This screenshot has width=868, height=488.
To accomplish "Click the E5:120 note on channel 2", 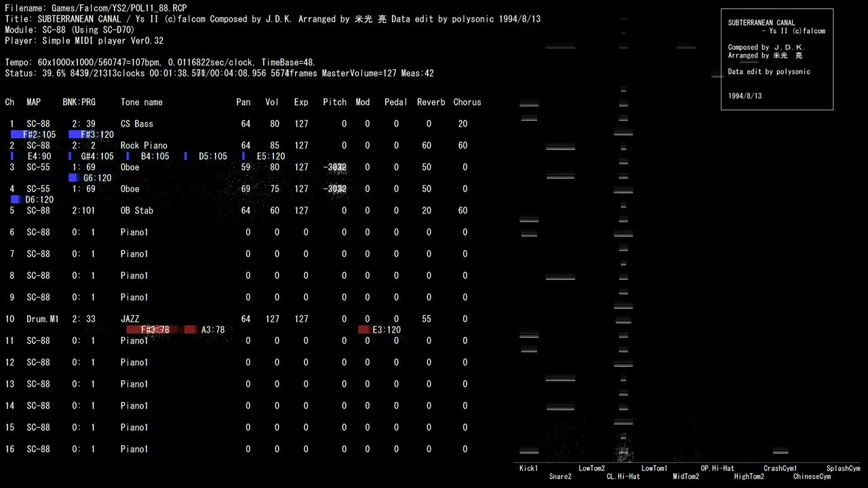I will [x=264, y=156].
